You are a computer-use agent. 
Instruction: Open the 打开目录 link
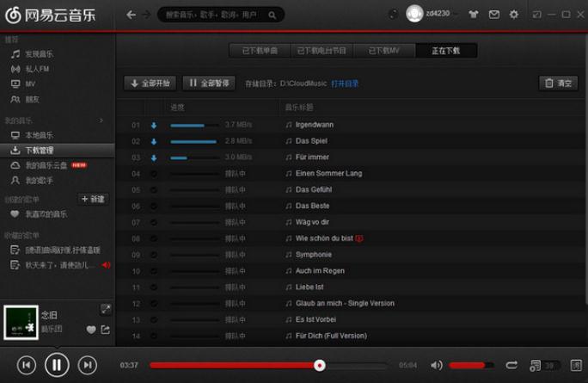click(345, 83)
